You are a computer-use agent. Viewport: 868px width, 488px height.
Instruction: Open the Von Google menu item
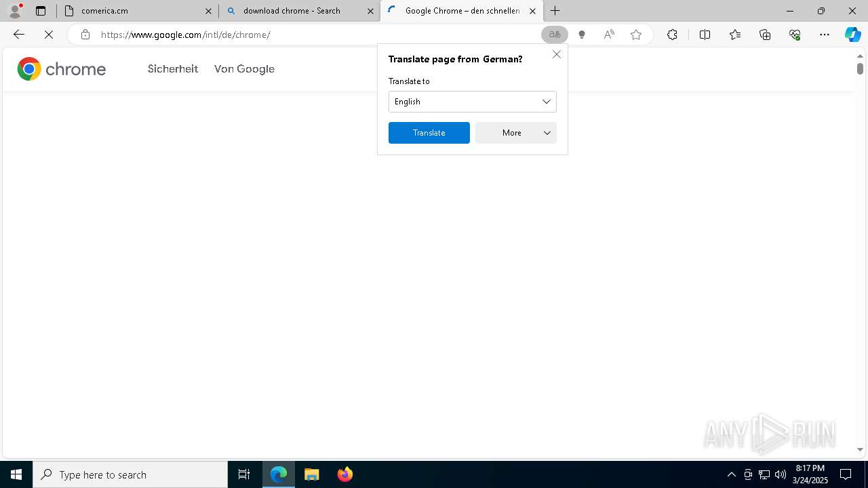coord(244,69)
